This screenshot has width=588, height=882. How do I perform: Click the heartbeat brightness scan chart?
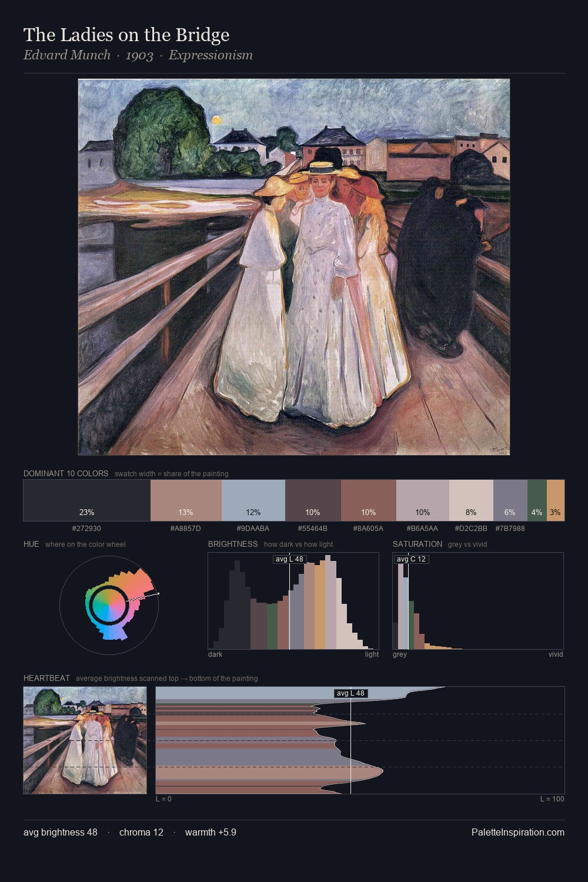pyautogui.click(x=360, y=740)
